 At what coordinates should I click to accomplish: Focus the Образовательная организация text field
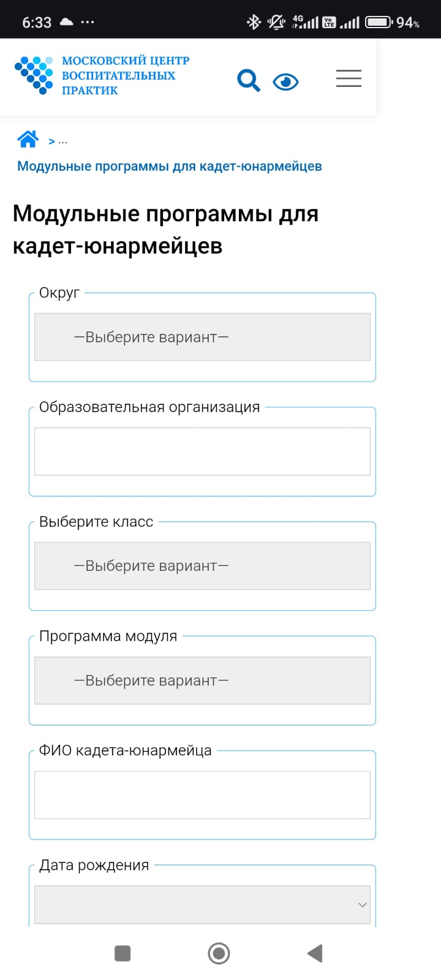[202, 451]
